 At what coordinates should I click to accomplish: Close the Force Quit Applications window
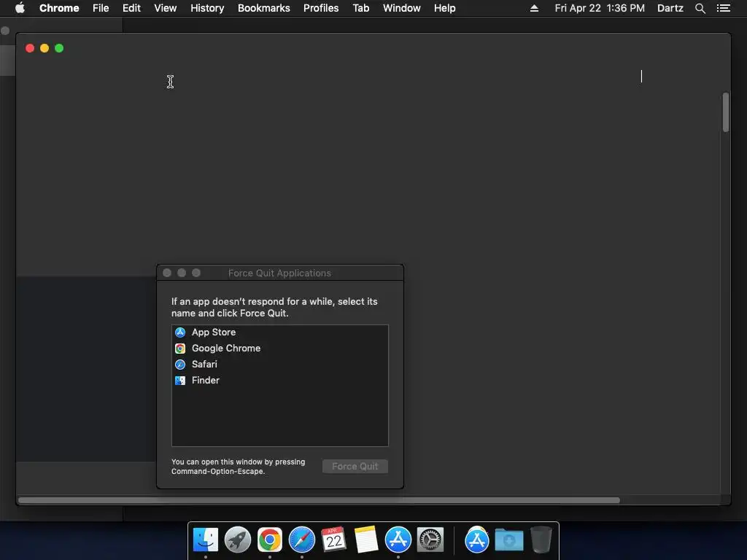(x=167, y=273)
